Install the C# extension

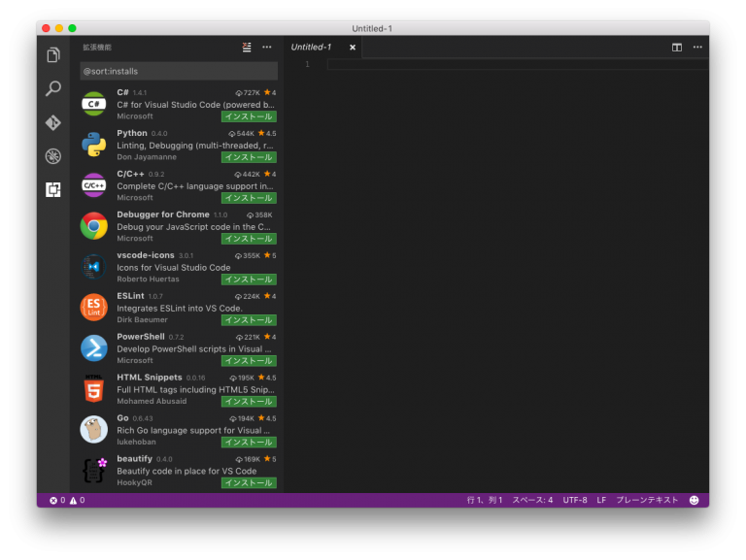(249, 116)
